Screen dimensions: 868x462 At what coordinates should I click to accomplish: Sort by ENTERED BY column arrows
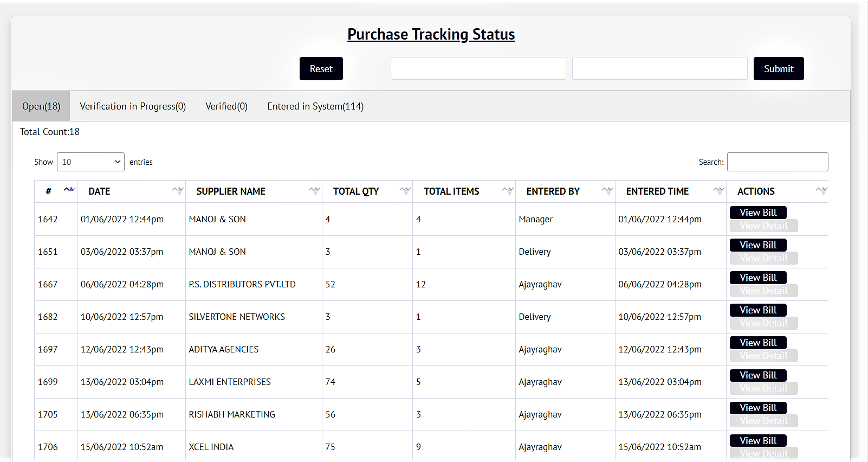tap(607, 191)
